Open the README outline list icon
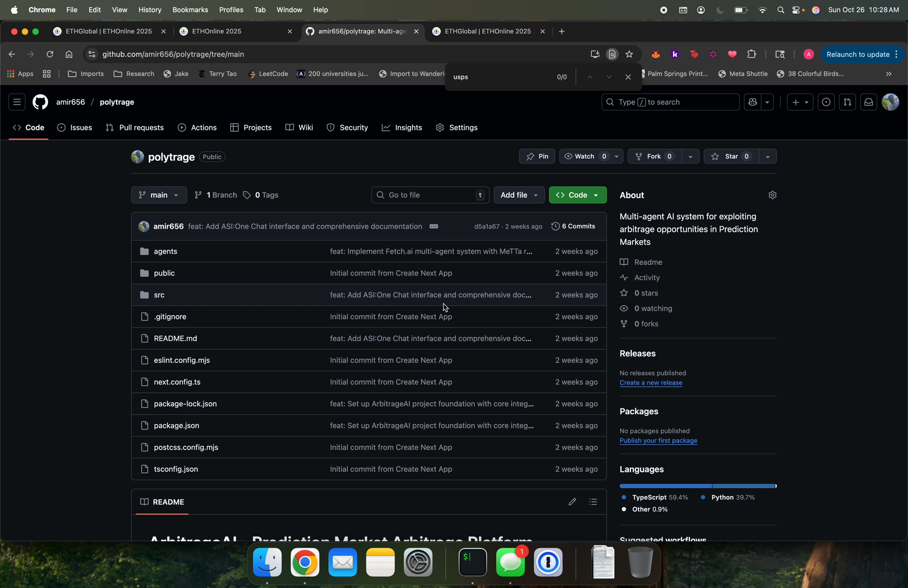 593,502
